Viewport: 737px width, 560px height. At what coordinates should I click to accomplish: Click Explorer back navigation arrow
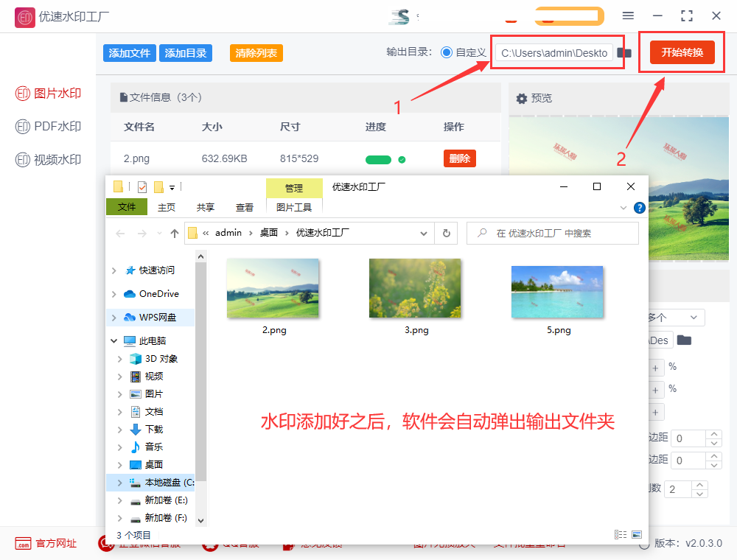120,234
